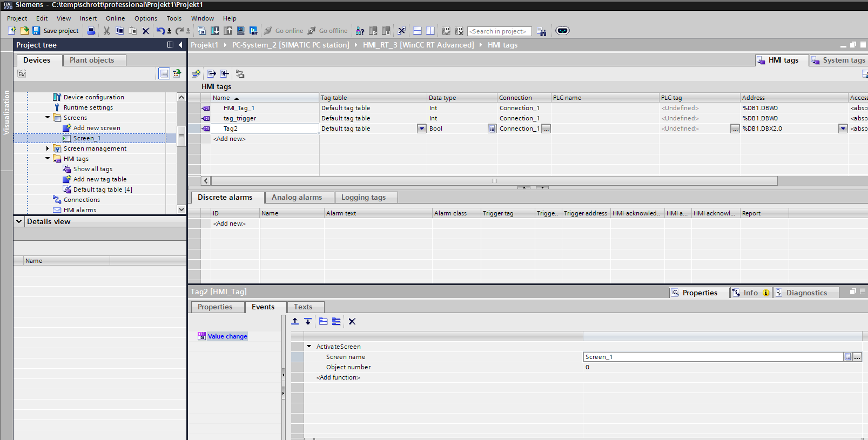The height and width of the screenshot is (440, 868).
Task: Collapse the Screens folder in tree
Action: coord(48,118)
